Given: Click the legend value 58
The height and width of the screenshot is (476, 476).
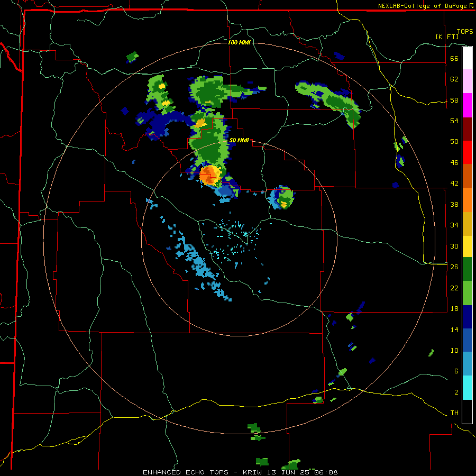Looking at the screenshot, I should (454, 100).
